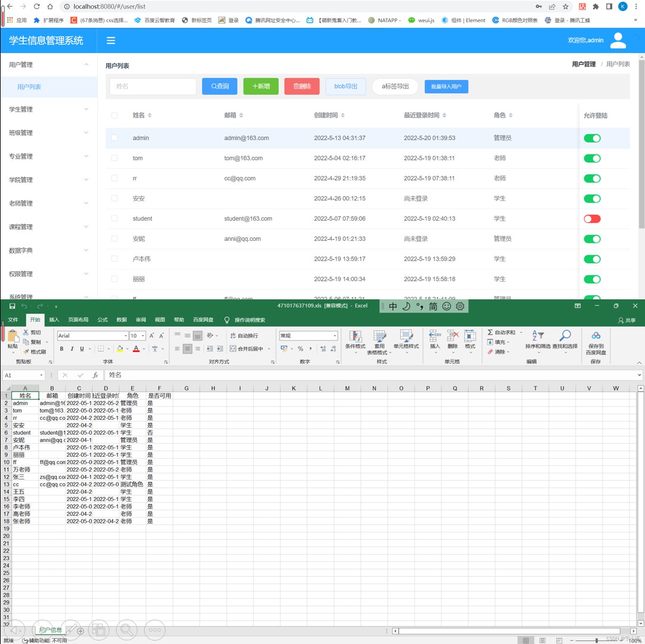Click the Italic formatting icon in Excel
The image size is (645, 644).
click(x=72, y=349)
